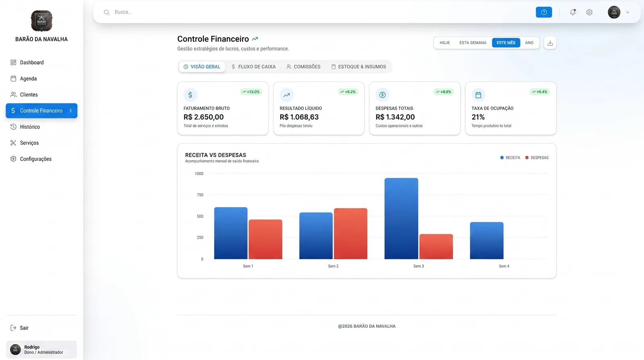Click the Sem 1 red expenses bar

click(x=265, y=239)
